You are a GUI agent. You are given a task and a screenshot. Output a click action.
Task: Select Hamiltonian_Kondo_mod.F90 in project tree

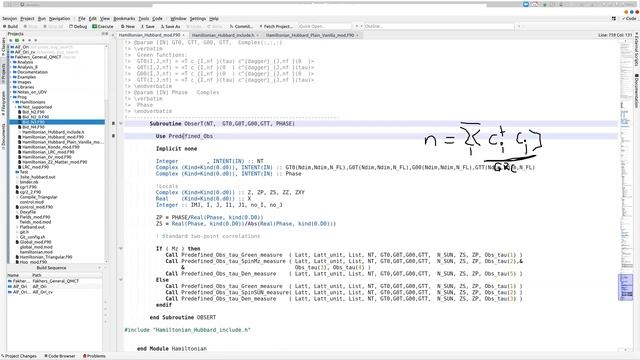pyautogui.click(x=51, y=147)
